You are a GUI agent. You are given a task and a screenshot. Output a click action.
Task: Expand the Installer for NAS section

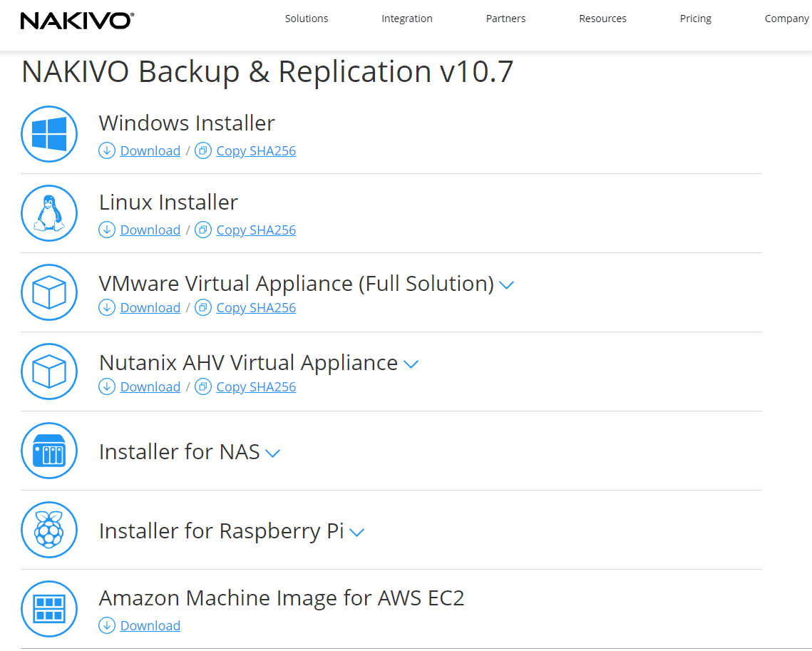[272, 453]
